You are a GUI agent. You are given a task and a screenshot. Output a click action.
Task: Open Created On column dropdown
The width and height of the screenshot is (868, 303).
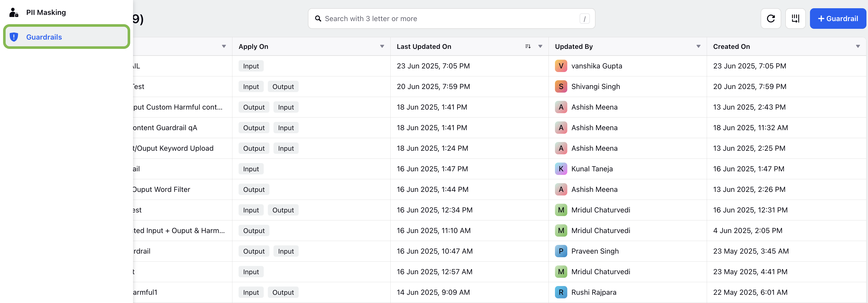[x=857, y=47]
